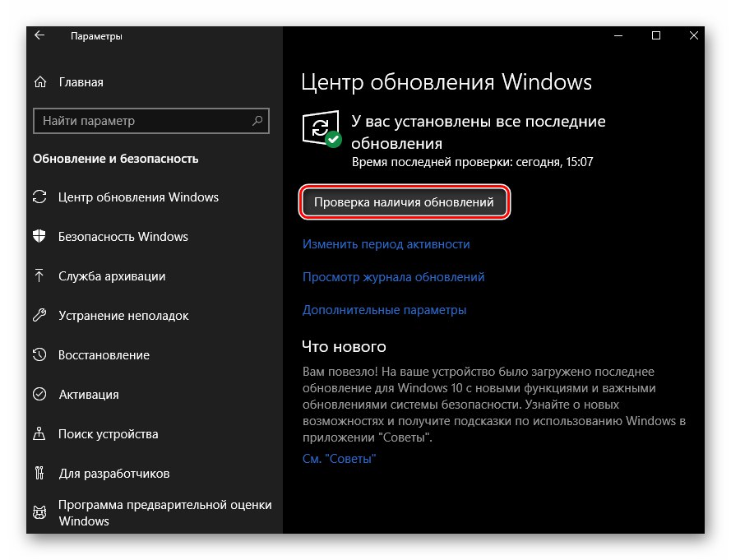Click the update status icon with green checkmark
The height and width of the screenshot is (560, 731).
322,131
